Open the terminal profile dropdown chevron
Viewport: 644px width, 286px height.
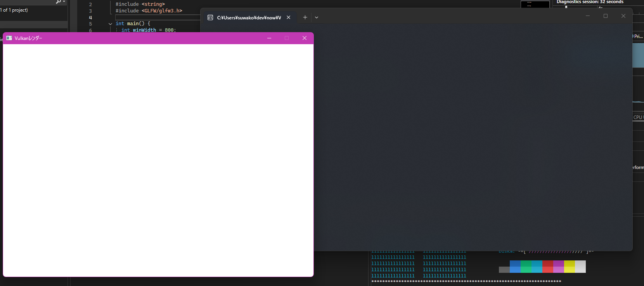(x=317, y=17)
